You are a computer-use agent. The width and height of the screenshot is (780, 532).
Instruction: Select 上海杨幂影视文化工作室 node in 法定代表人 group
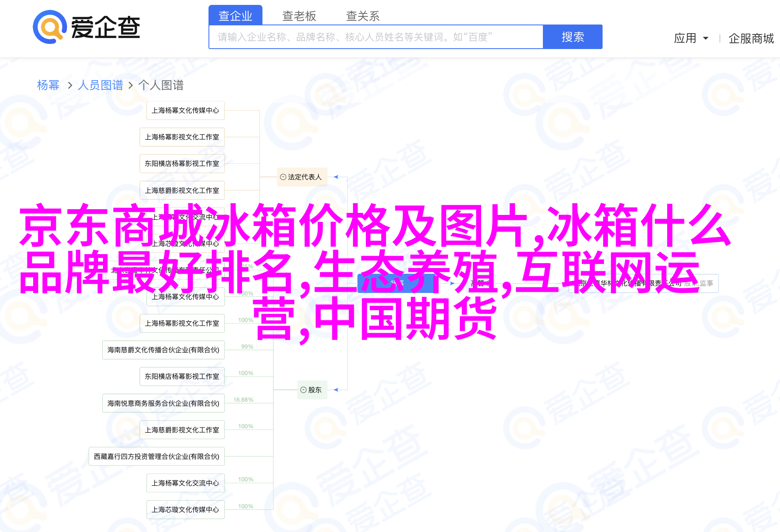pyautogui.click(x=182, y=137)
